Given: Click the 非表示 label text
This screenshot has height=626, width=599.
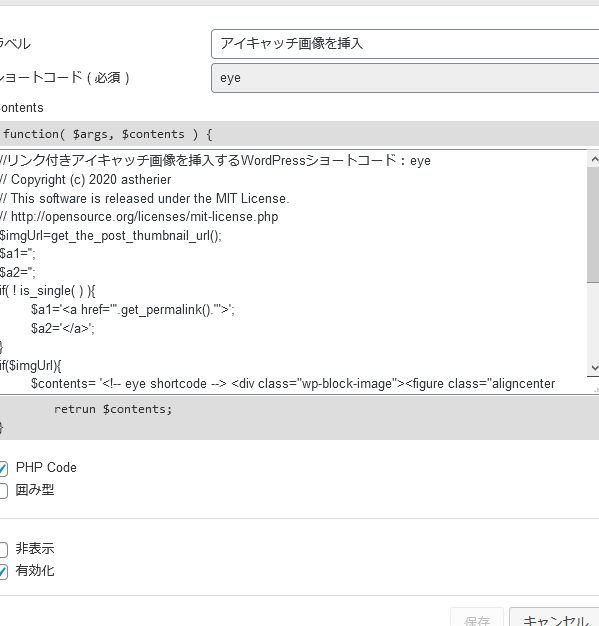Looking at the screenshot, I should (x=35, y=549).
